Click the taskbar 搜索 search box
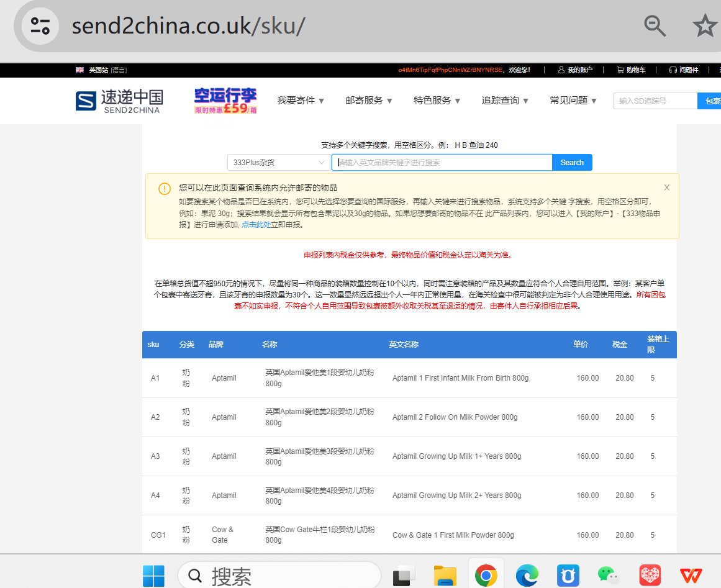721x588 pixels. tap(279, 576)
